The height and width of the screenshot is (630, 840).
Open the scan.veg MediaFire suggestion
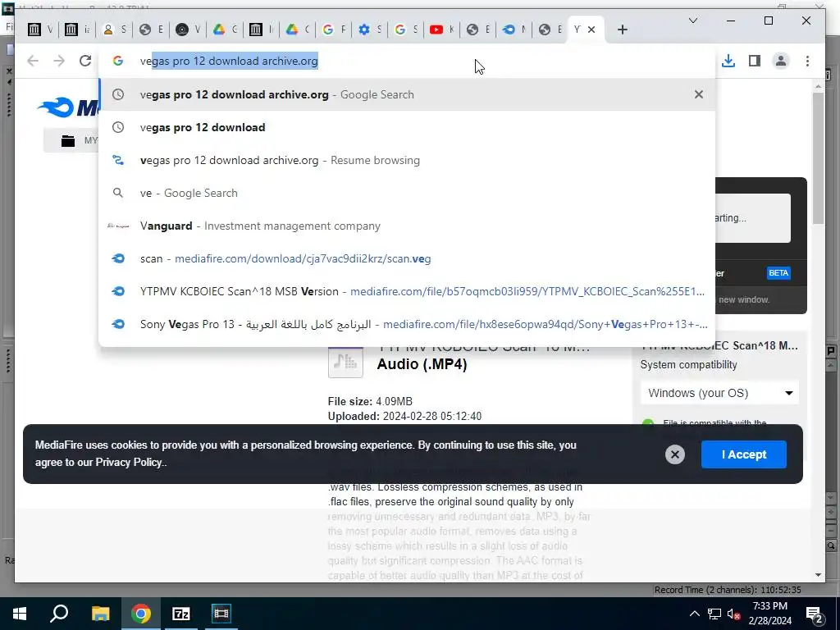point(407,258)
